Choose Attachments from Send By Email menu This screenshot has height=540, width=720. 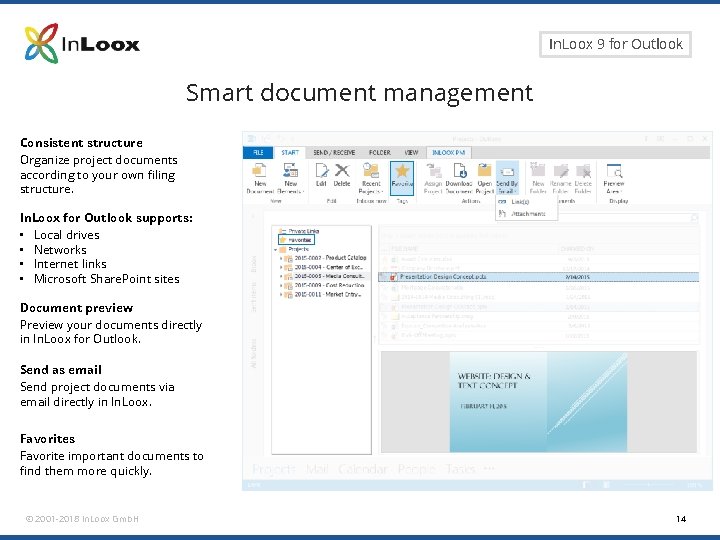526,214
